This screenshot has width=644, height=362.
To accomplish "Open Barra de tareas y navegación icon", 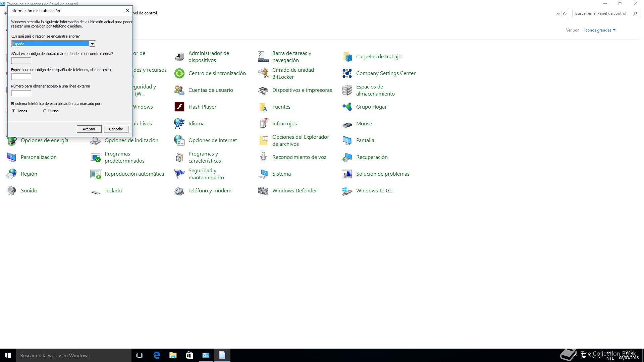I will pyautogui.click(x=263, y=57).
